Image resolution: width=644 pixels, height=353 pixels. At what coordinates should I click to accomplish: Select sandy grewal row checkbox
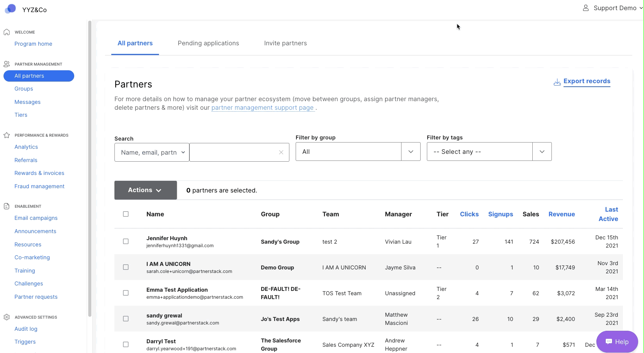126,319
